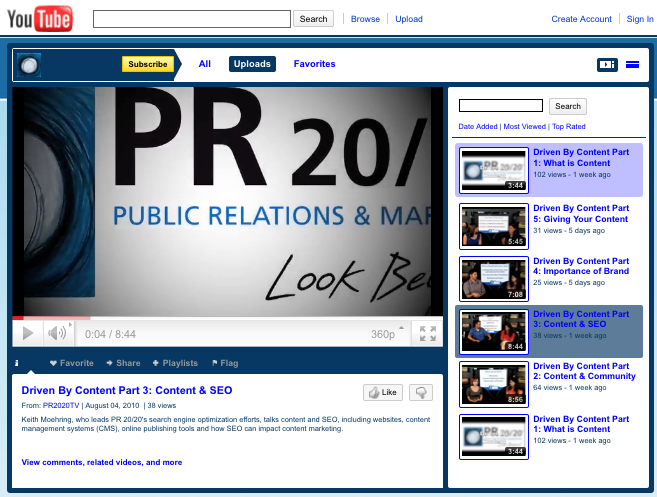657x497 pixels.
Task: Click the 0:04 / 8:44 time display
Action: (110, 334)
